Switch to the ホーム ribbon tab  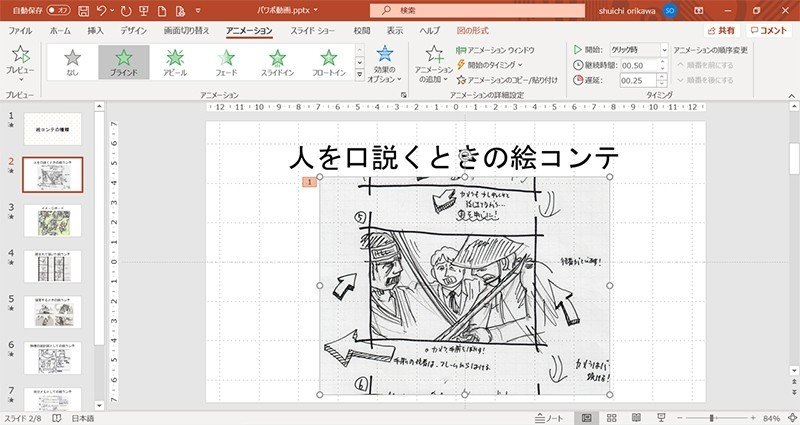coord(60,31)
